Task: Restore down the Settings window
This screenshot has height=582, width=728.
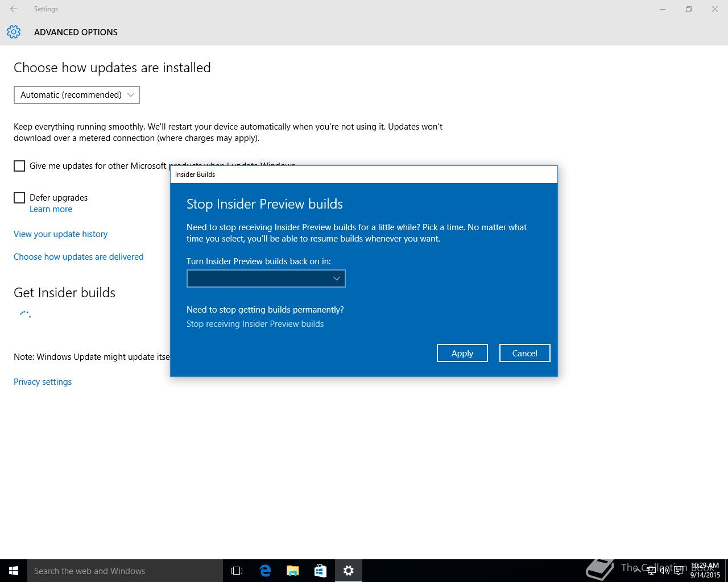Action: [689, 9]
